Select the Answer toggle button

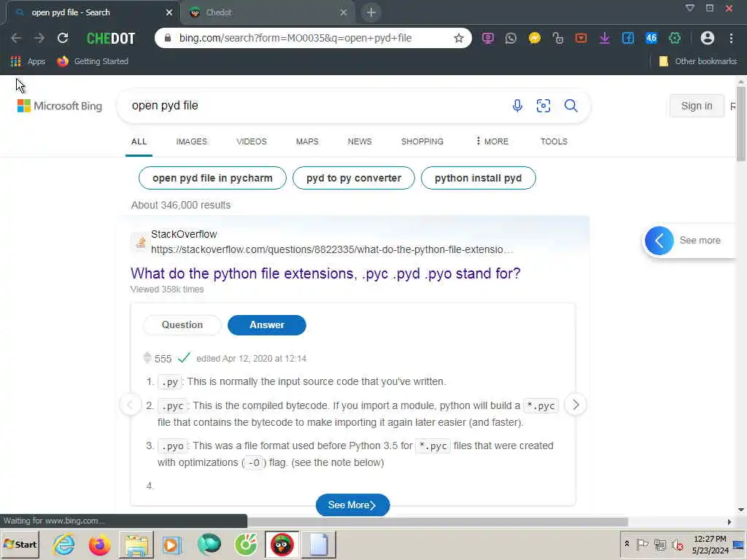(267, 324)
